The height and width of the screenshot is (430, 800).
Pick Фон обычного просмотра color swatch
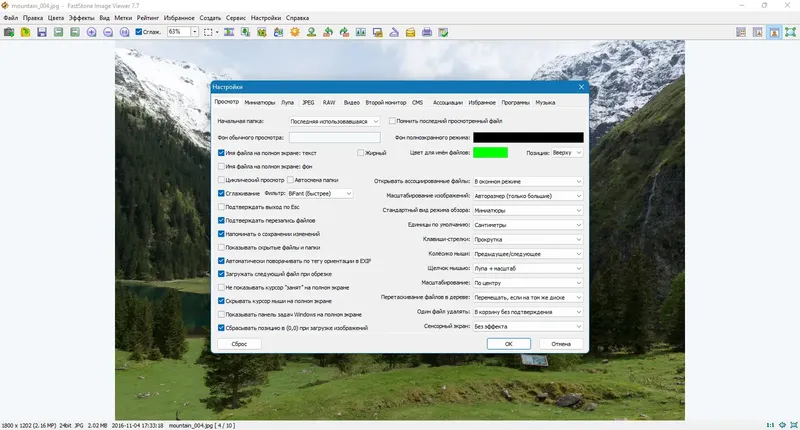pos(334,137)
